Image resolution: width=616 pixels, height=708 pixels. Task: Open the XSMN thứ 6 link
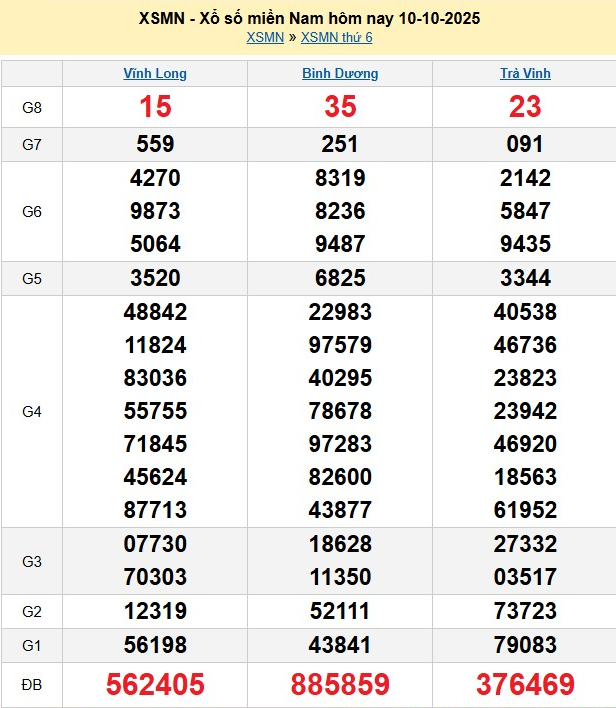(336, 38)
